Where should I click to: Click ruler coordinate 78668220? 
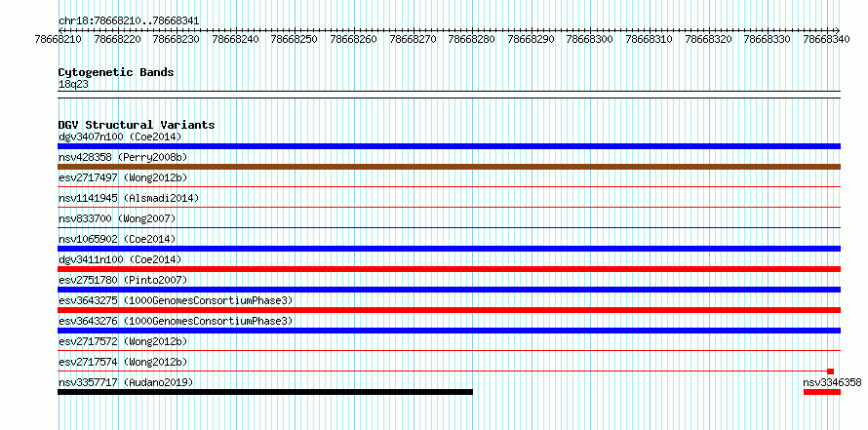coord(117,39)
